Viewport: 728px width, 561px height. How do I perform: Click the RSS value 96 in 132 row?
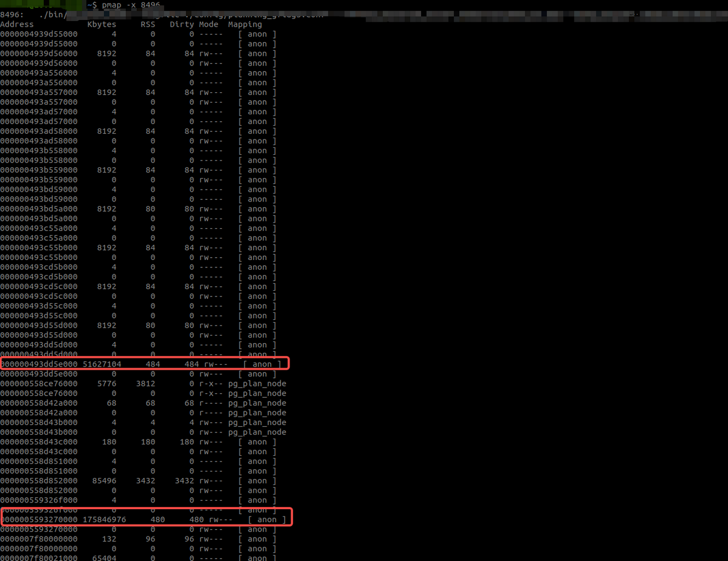tap(150, 539)
